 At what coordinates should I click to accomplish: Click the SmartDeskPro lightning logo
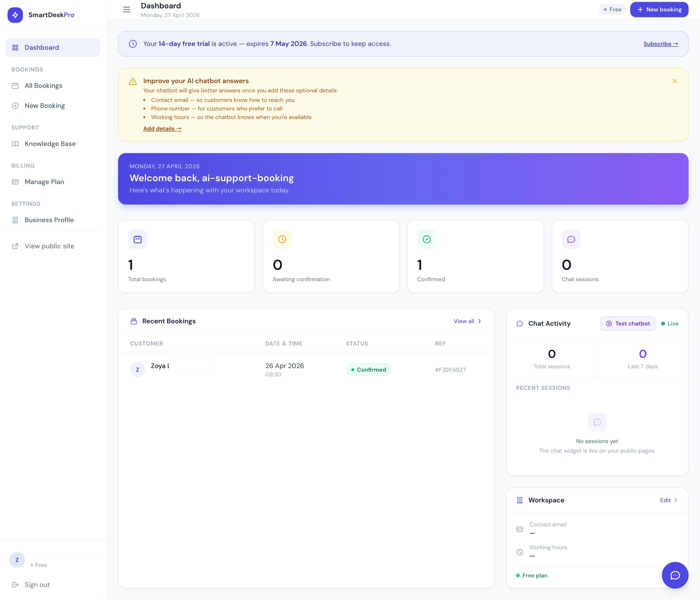click(x=15, y=15)
